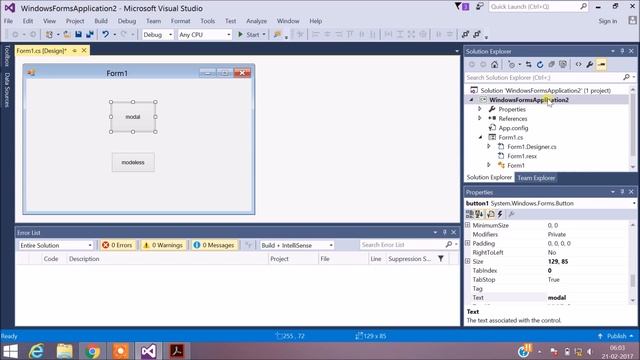Open File Explorer from the taskbar
The image size is (640, 360).
pos(64,351)
